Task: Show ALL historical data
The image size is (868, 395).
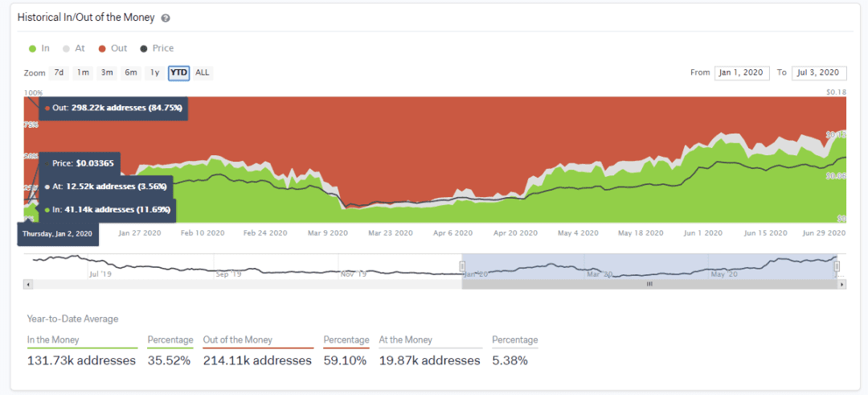Action: [203, 72]
